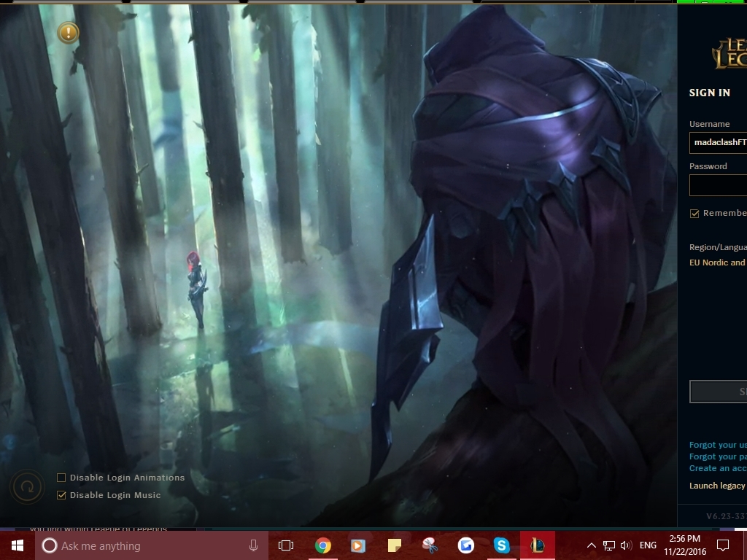Open the Action Center notifications icon
The image size is (747, 560).
[723, 545]
